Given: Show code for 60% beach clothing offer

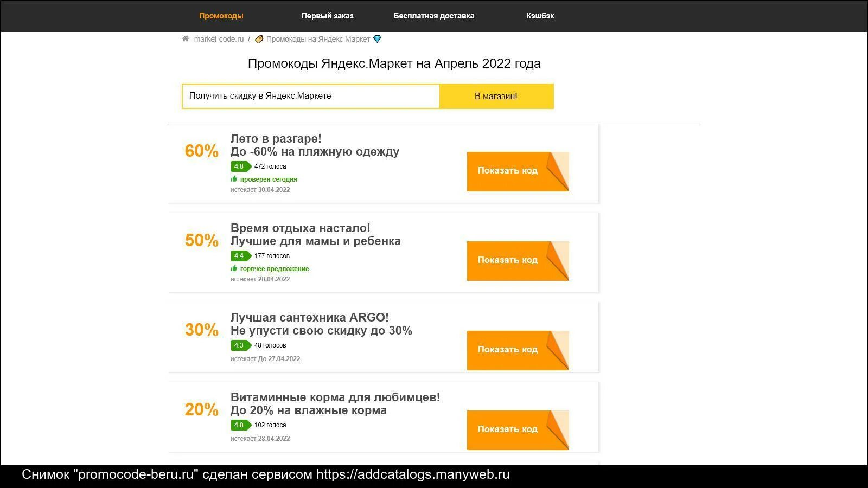Looking at the screenshot, I should pyautogui.click(x=518, y=171).
